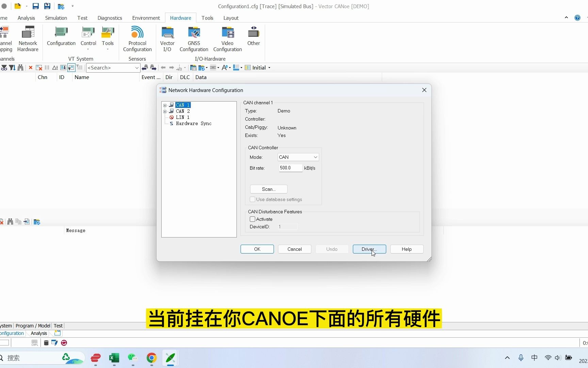Expand the CAN 1 tree node
588x368 pixels.
tap(165, 105)
